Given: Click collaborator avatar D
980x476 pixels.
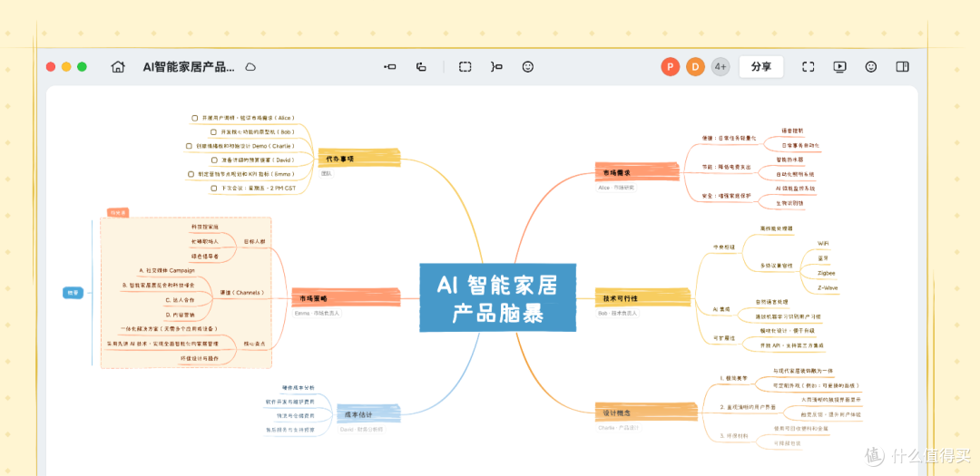Looking at the screenshot, I should pyautogui.click(x=695, y=67).
